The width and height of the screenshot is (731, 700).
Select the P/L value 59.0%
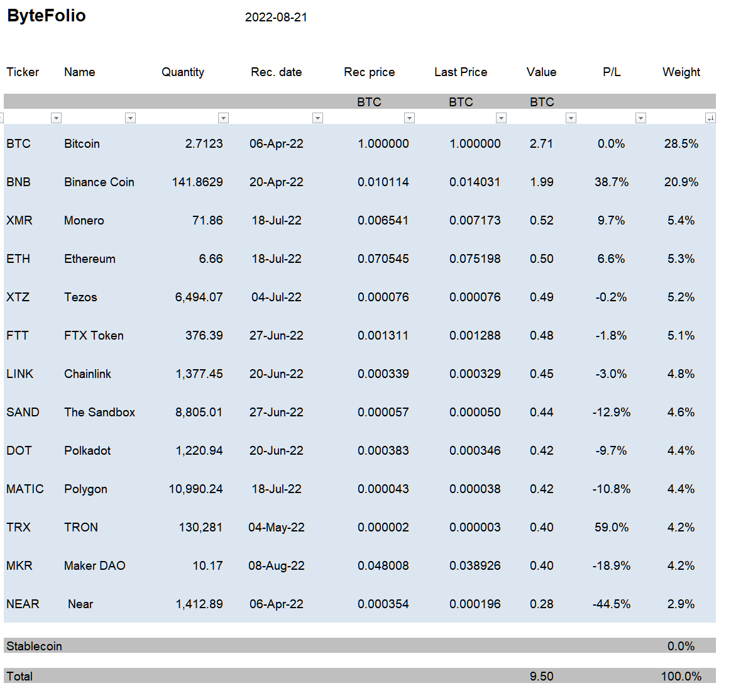pos(612,527)
